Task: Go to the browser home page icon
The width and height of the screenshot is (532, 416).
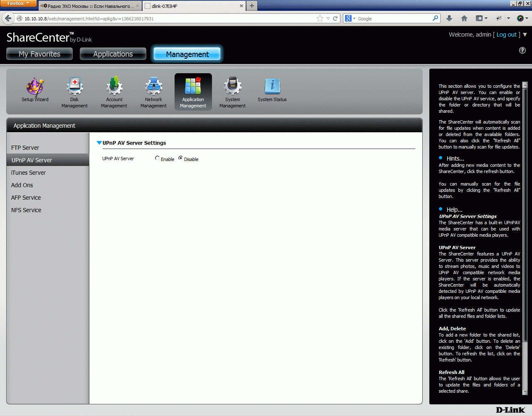Action: coord(464,18)
